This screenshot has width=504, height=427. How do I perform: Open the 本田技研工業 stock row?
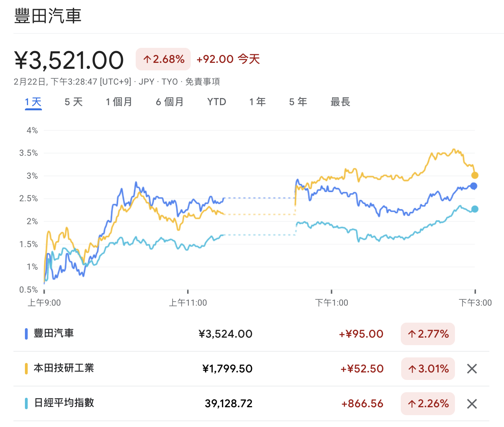click(64, 368)
